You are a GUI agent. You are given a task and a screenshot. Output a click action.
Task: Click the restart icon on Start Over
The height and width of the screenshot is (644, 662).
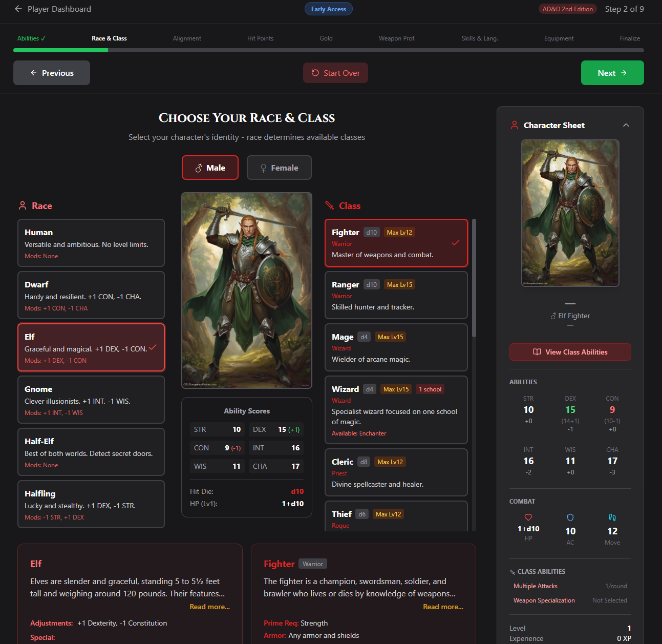pyautogui.click(x=315, y=73)
